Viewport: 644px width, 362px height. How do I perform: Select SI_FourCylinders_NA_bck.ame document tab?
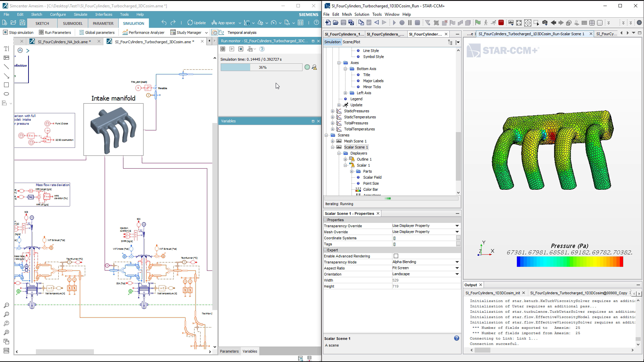point(64,42)
